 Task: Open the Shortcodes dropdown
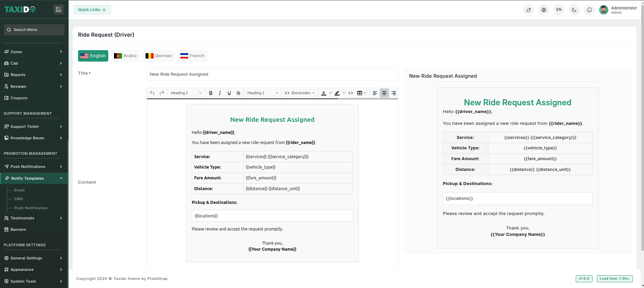pyautogui.click(x=300, y=93)
